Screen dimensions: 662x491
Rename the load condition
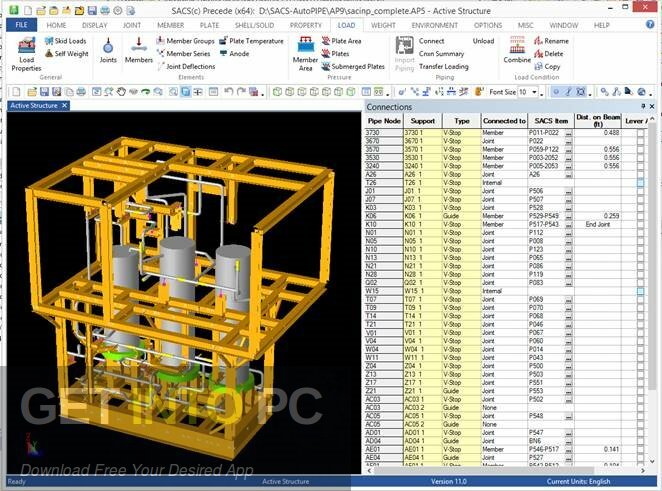(x=551, y=41)
